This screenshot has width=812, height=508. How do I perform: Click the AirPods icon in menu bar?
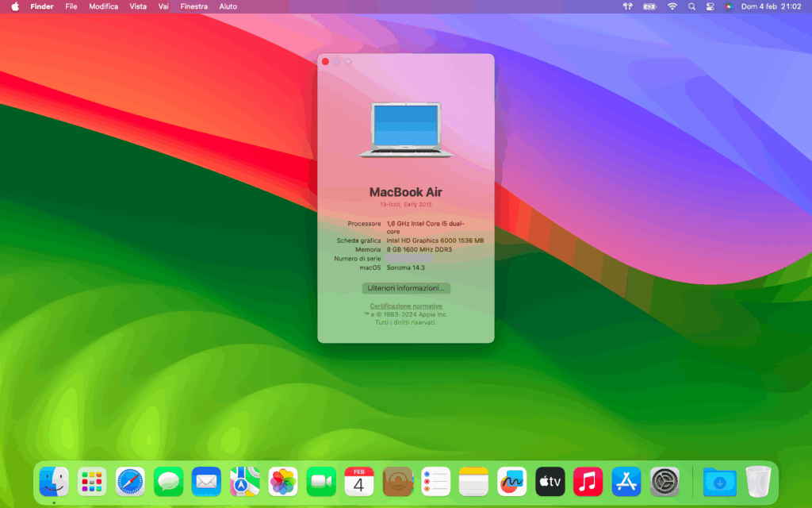tap(628, 6)
